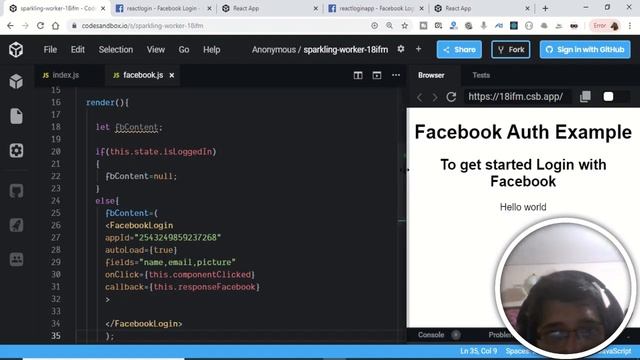640x360 pixels.
Task: Open the editor more options ellipsis
Action: tap(396, 75)
